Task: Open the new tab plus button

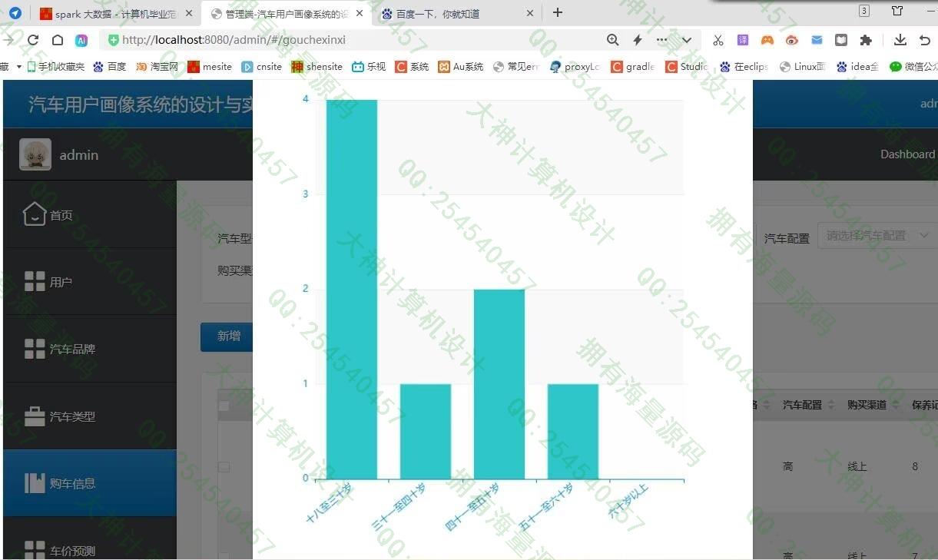Action: (558, 12)
